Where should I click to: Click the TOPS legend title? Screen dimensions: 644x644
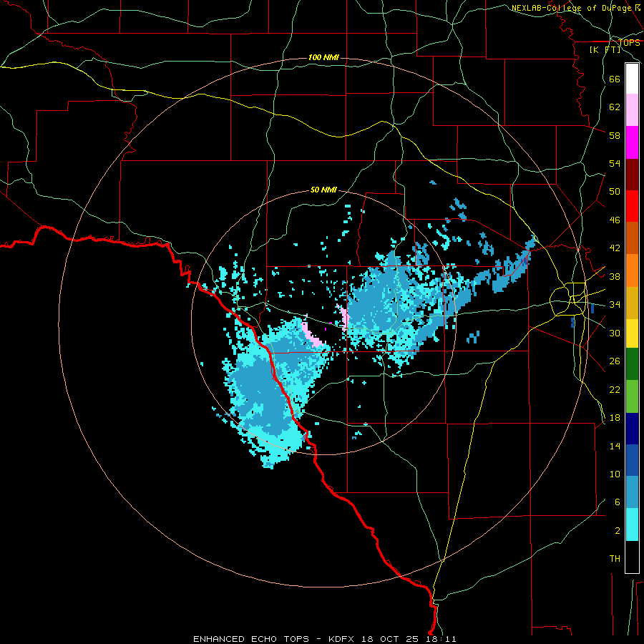click(x=629, y=42)
